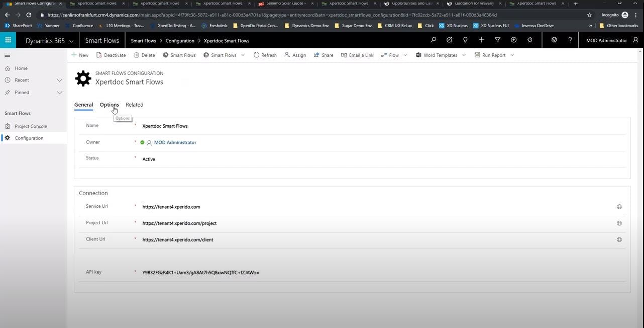
Task: Click the lightbulb assistant icon
Action: (x=465, y=40)
